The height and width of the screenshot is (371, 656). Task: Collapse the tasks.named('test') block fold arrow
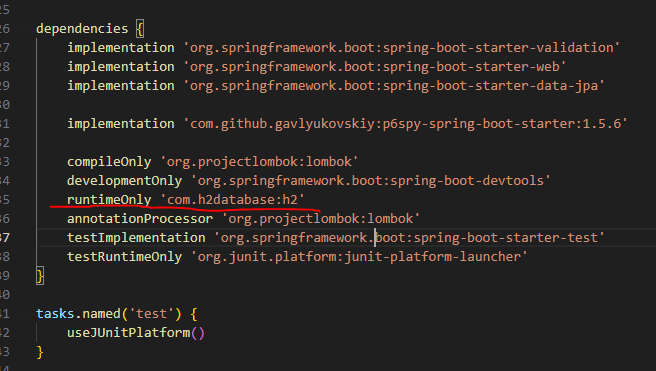[26, 314]
